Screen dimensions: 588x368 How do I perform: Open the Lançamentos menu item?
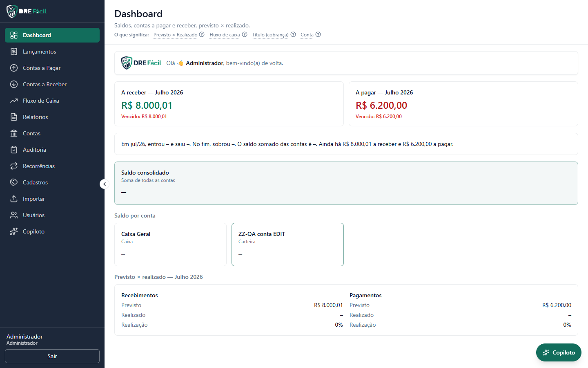[x=52, y=52]
